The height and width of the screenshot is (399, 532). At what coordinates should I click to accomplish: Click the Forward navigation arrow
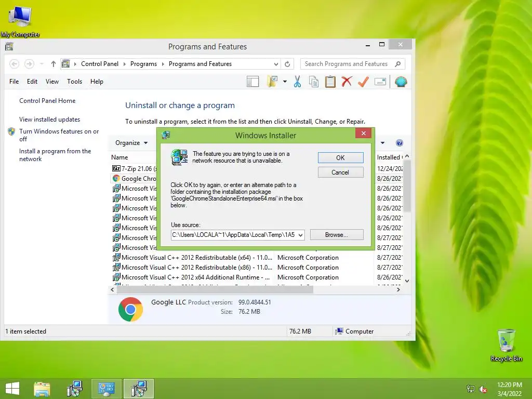click(30, 64)
